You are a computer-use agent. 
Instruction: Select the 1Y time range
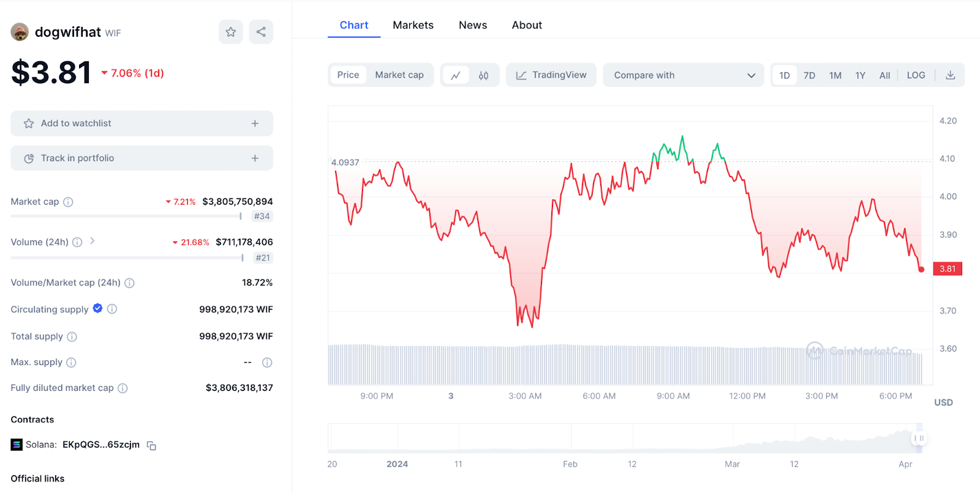click(x=861, y=75)
